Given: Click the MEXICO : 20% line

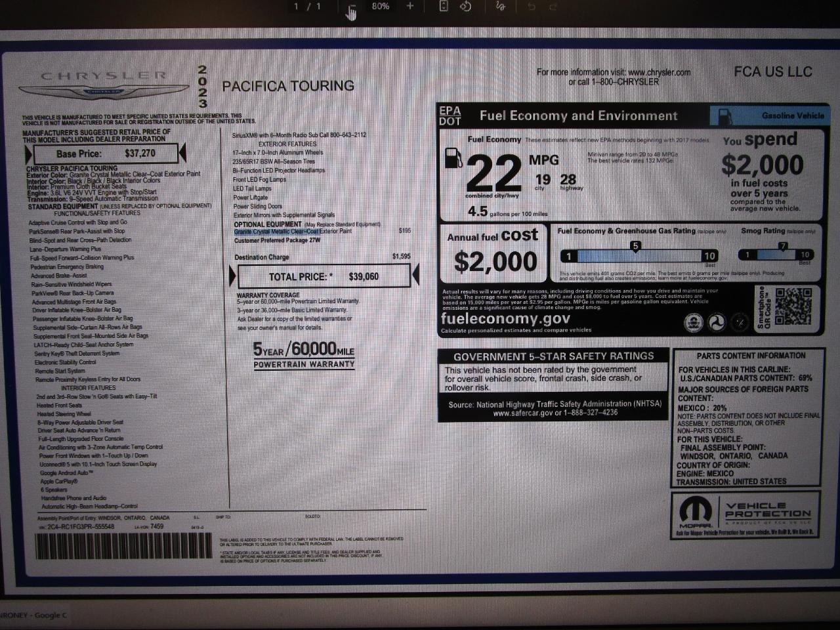Looking at the screenshot, I should click(702, 408).
